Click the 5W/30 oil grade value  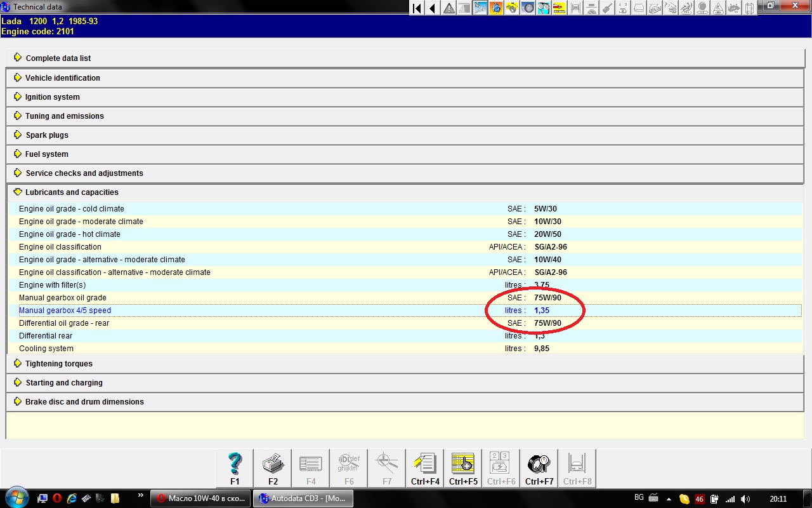pyautogui.click(x=546, y=209)
